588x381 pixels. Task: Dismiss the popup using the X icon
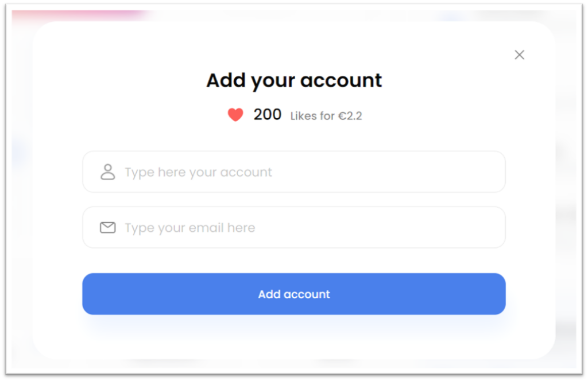click(x=519, y=55)
